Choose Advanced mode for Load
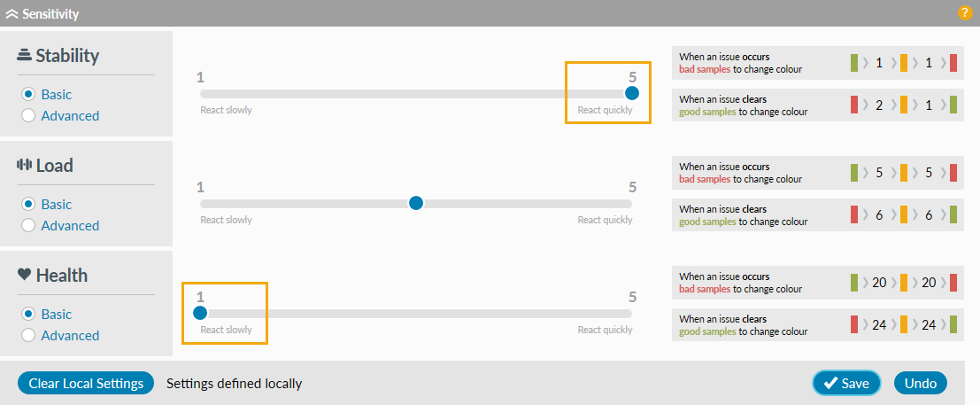The image size is (980, 405). (x=28, y=225)
